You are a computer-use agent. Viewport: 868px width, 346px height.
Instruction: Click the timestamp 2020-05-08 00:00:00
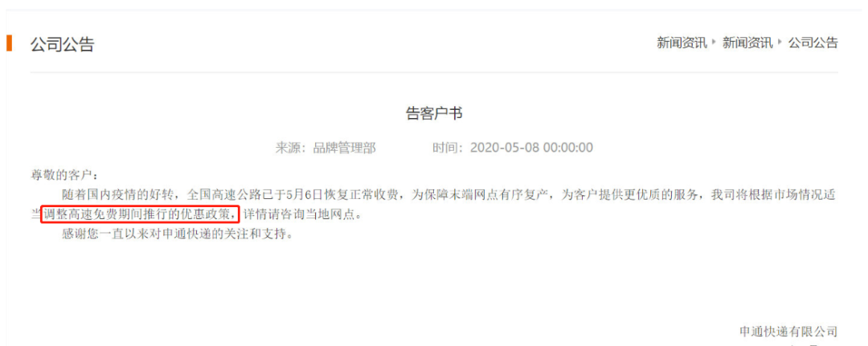[531, 148]
